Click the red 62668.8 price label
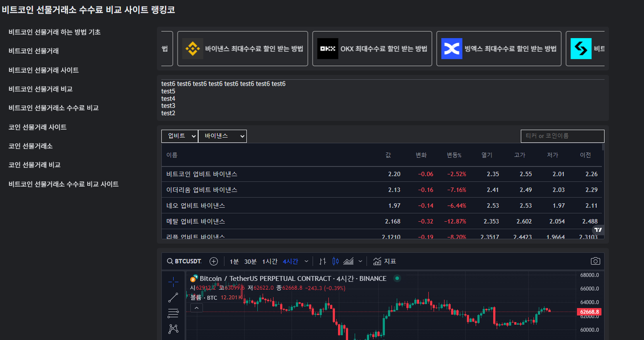644x340 pixels. pos(590,312)
